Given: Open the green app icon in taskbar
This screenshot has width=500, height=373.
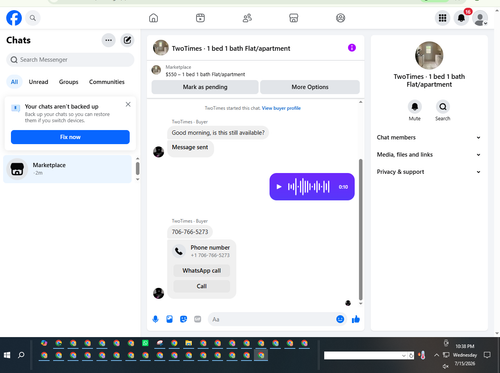Looking at the screenshot, I should tap(145, 343).
